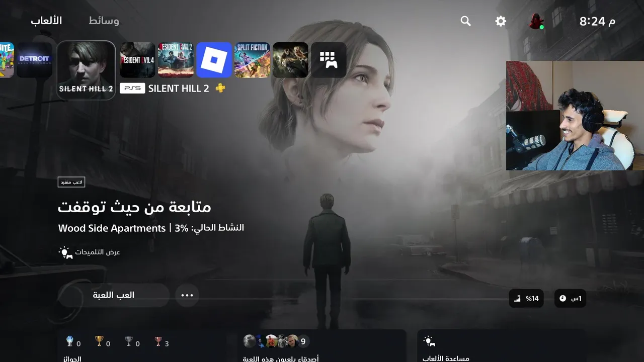Click the hints lightbulb icon

click(65, 252)
